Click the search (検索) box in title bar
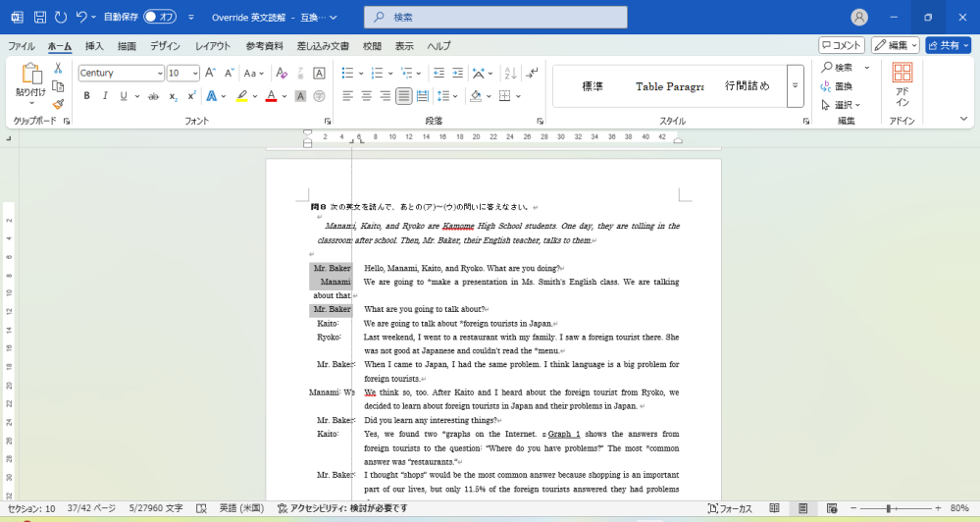 [x=495, y=18]
